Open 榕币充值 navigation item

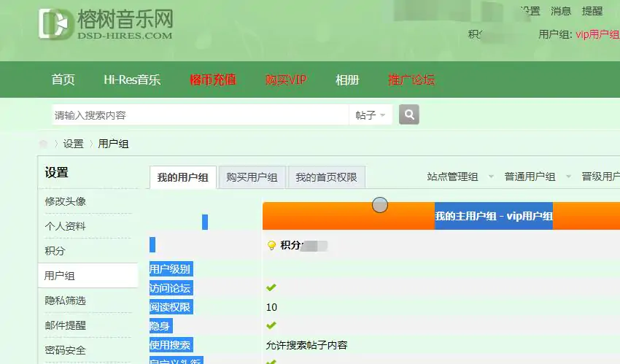(x=213, y=80)
